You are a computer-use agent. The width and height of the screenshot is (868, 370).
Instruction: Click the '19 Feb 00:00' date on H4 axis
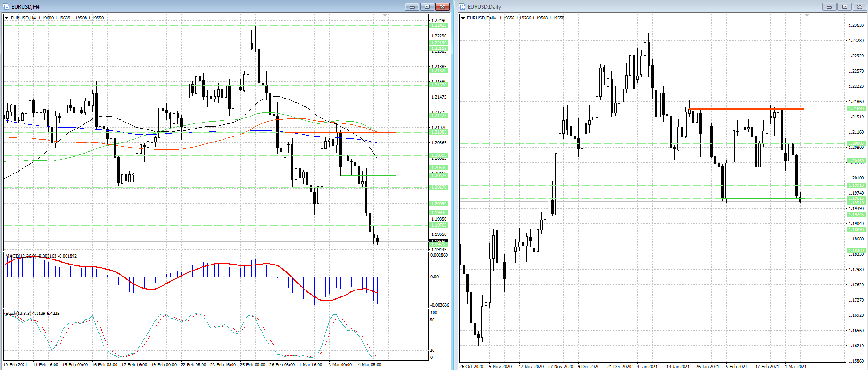(x=164, y=365)
